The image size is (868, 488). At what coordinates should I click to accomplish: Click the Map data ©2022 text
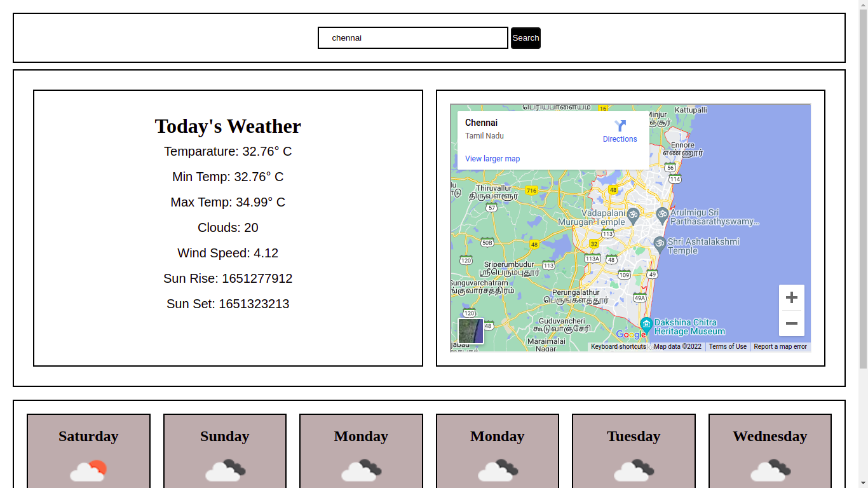pyautogui.click(x=677, y=347)
